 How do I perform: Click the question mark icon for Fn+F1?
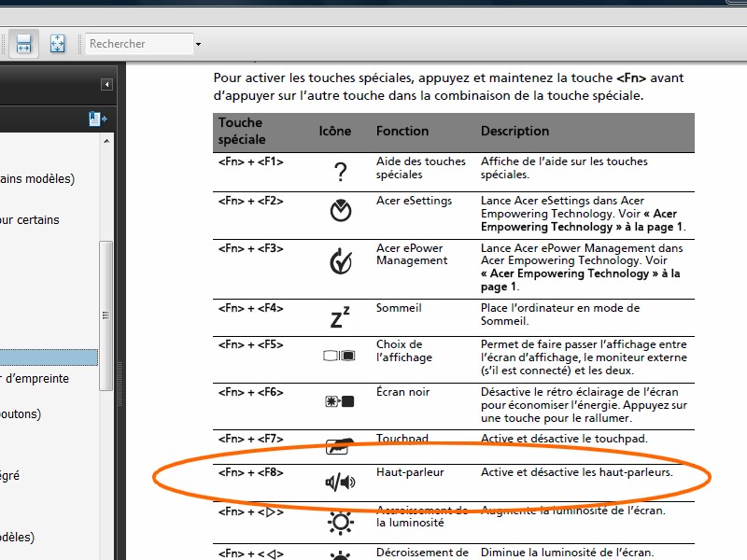tap(340, 172)
